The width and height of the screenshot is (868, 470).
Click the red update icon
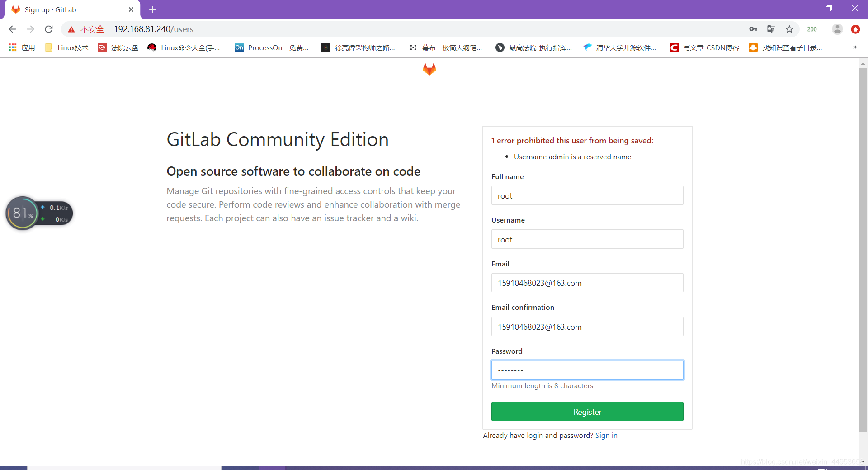tap(855, 29)
